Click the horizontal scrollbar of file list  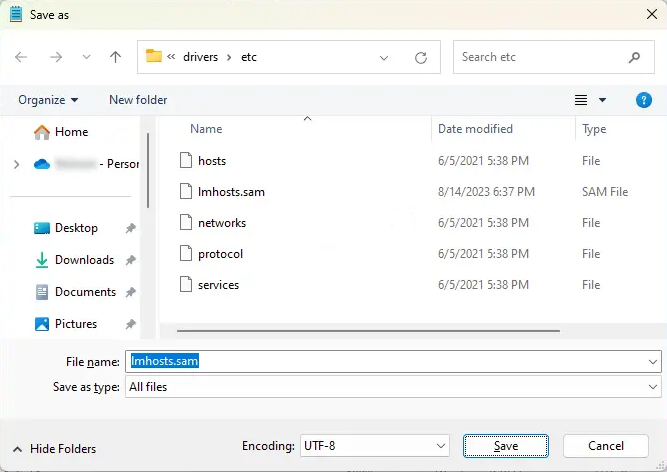tap(368, 331)
